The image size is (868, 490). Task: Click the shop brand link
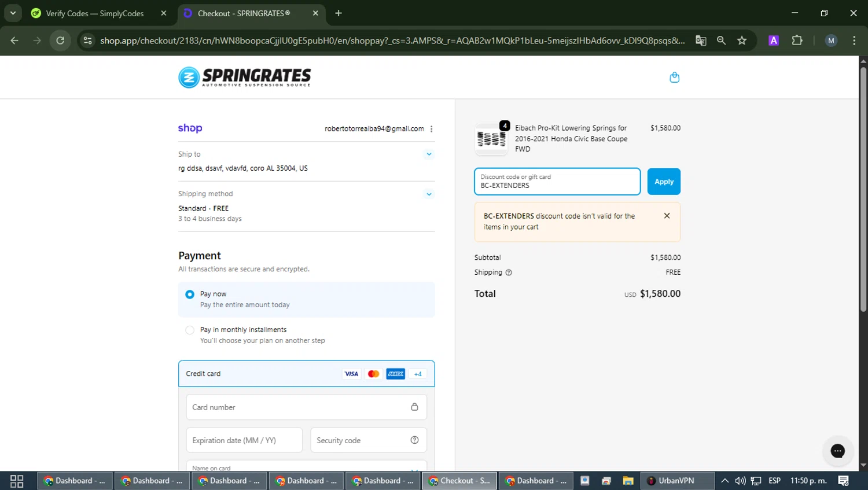(190, 128)
